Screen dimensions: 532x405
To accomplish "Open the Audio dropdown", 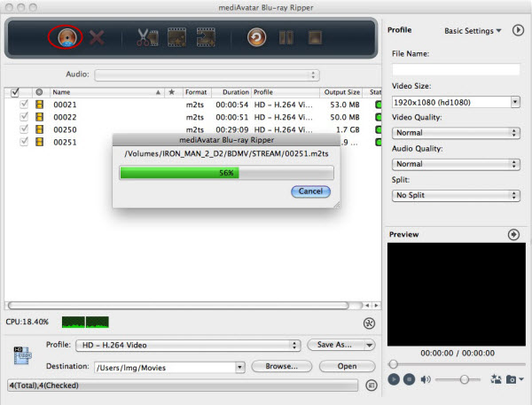I will [207, 75].
